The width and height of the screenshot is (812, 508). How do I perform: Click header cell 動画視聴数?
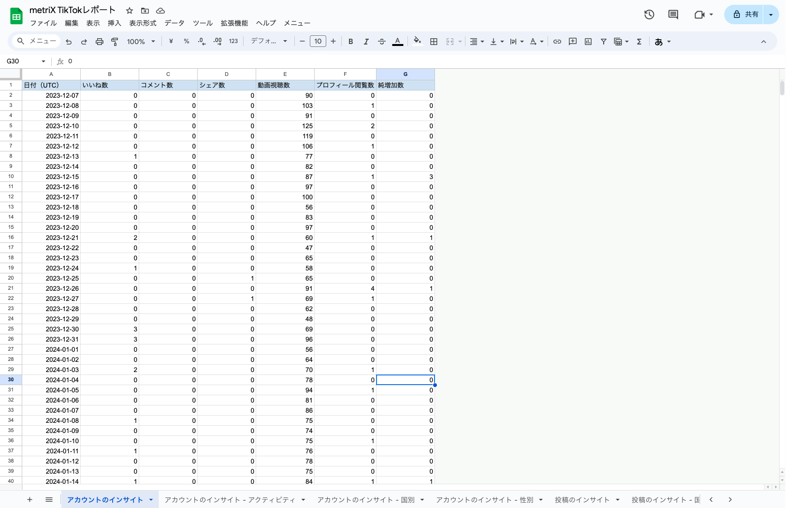coord(285,85)
